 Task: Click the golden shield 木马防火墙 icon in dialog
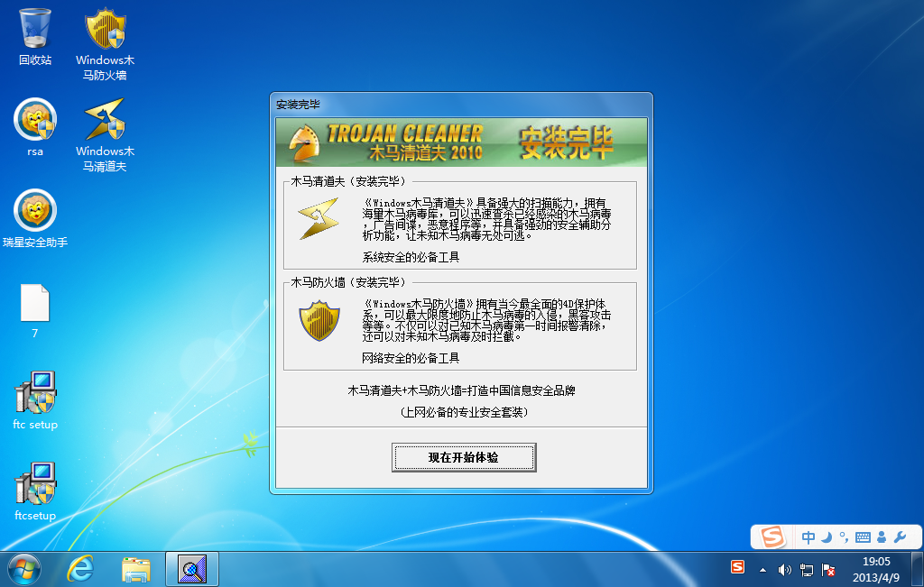point(319,321)
